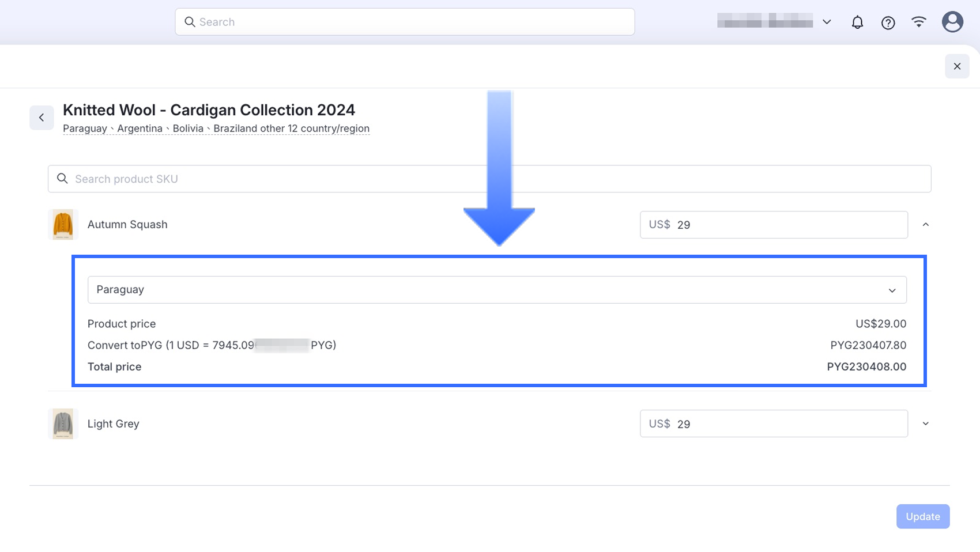Focus the Light Grey US$ price field
Viewport: 980px width, 552px height.
pyautogui.click(x=784, y=424)
